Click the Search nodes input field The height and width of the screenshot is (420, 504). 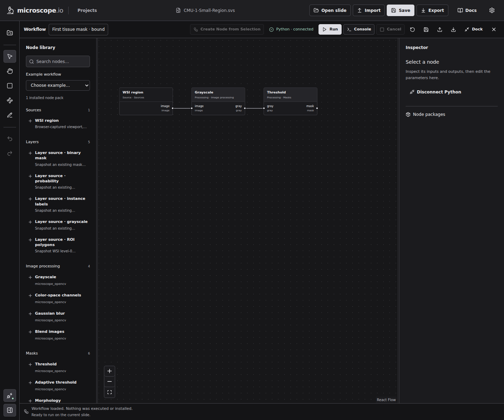coord(58,62)
